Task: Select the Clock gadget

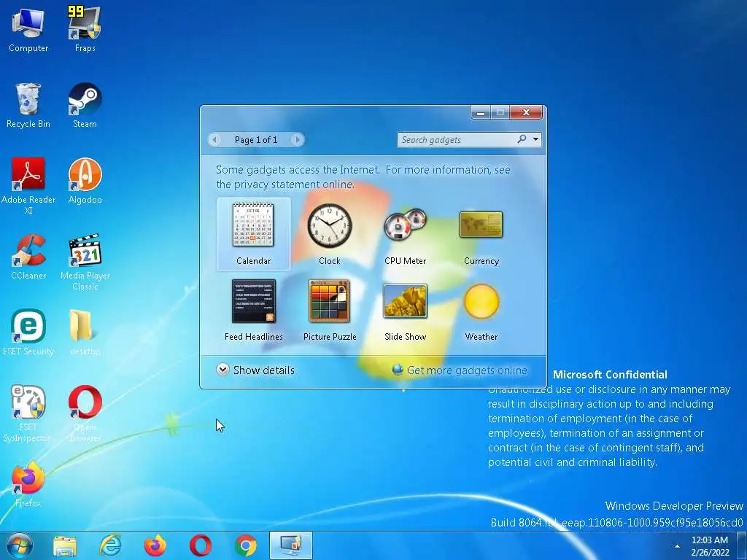Action: point(329,234)
